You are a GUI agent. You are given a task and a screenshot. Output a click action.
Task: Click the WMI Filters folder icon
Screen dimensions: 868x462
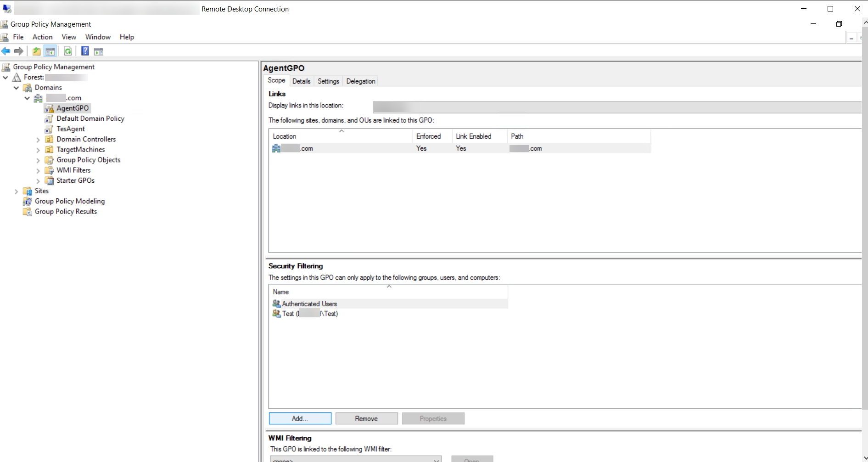coord(49,170)
